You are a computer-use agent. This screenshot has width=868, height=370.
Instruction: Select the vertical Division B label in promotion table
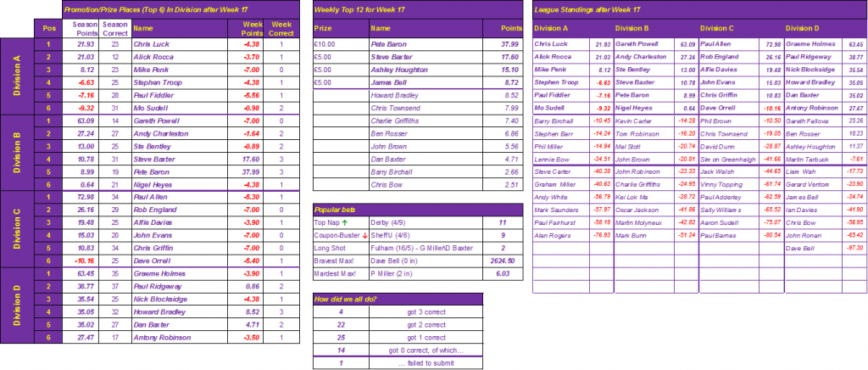click(x=17, y=152)
